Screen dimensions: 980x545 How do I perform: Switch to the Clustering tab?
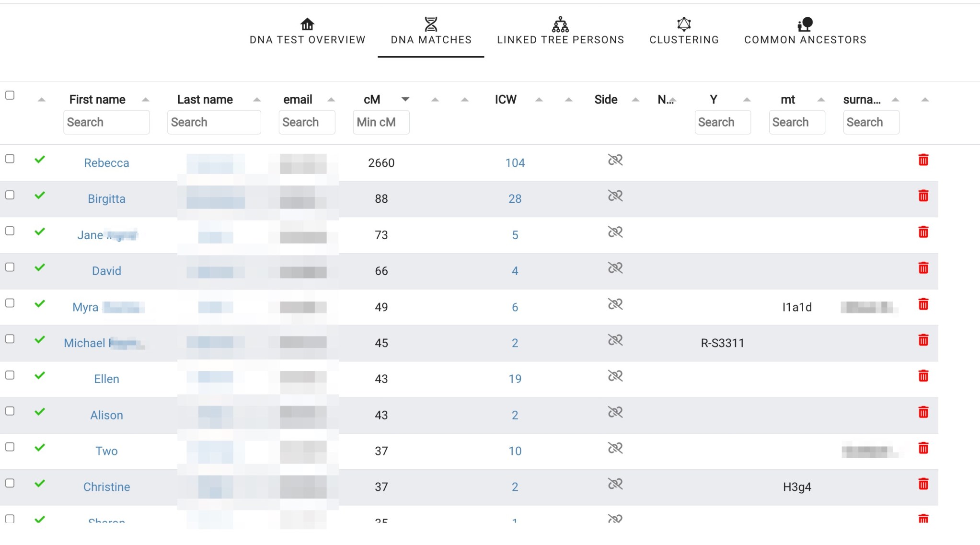tap(684, 40)
